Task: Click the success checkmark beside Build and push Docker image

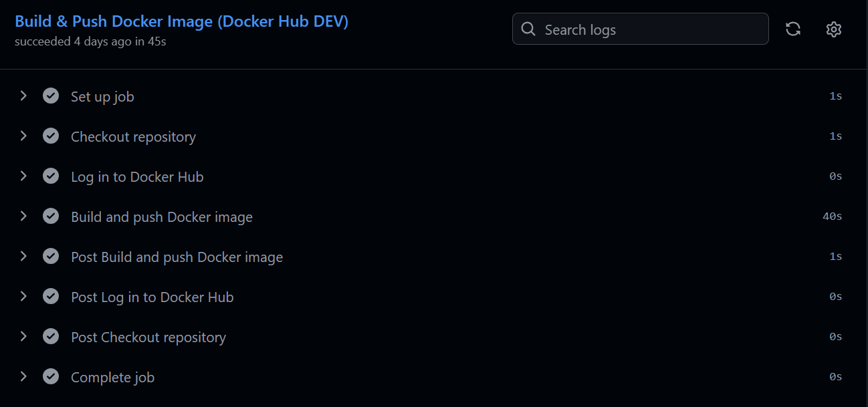Action: (x=51, y=216)
